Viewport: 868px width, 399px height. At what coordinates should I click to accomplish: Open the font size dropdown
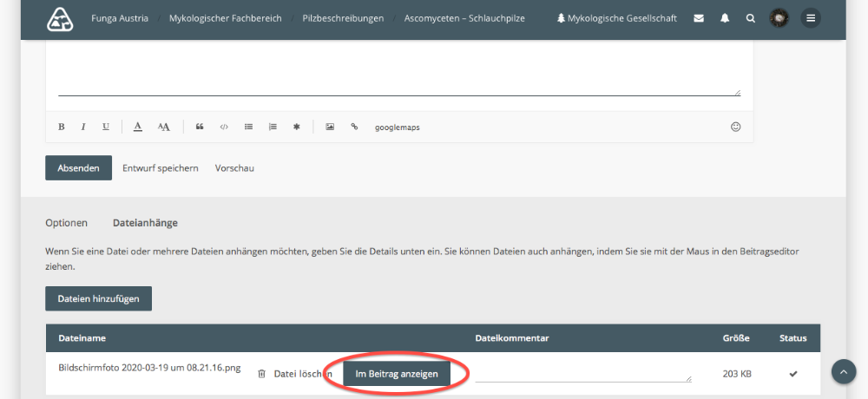(163, 127)
